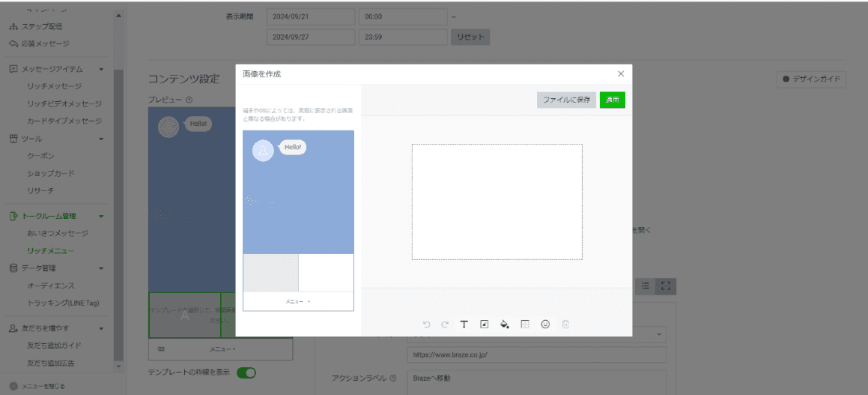Click the border grid icon
868x395 pixels.
[x=525, y=325]
